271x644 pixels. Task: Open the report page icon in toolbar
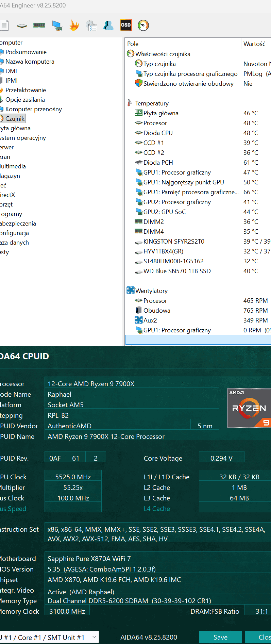(x=4, y=26)
